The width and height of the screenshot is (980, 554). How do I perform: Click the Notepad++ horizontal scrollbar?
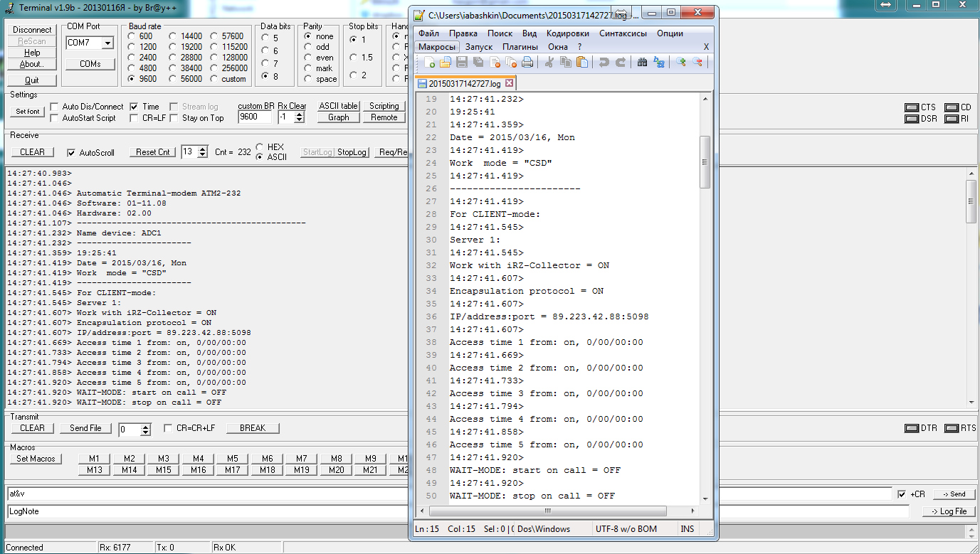point(547,511)
